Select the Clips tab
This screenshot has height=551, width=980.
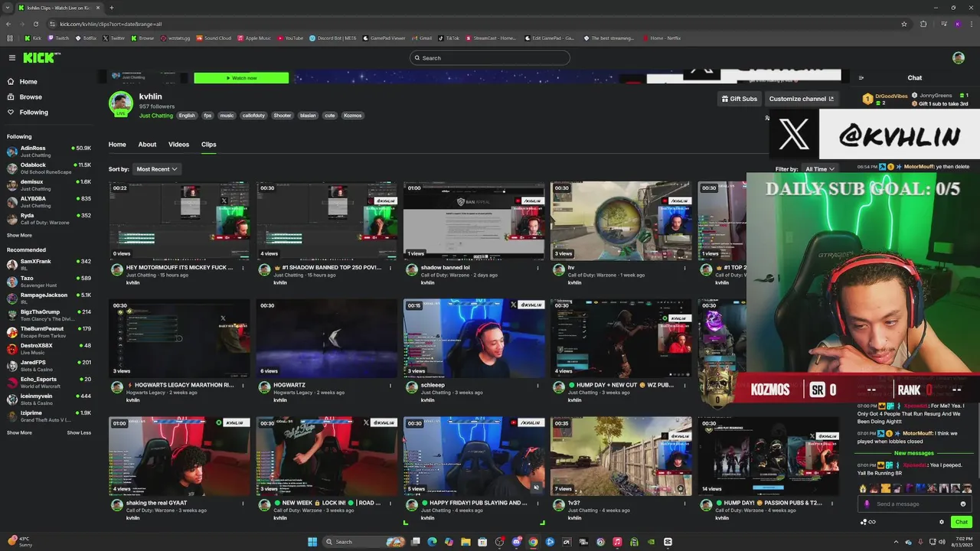coord(209,145)
